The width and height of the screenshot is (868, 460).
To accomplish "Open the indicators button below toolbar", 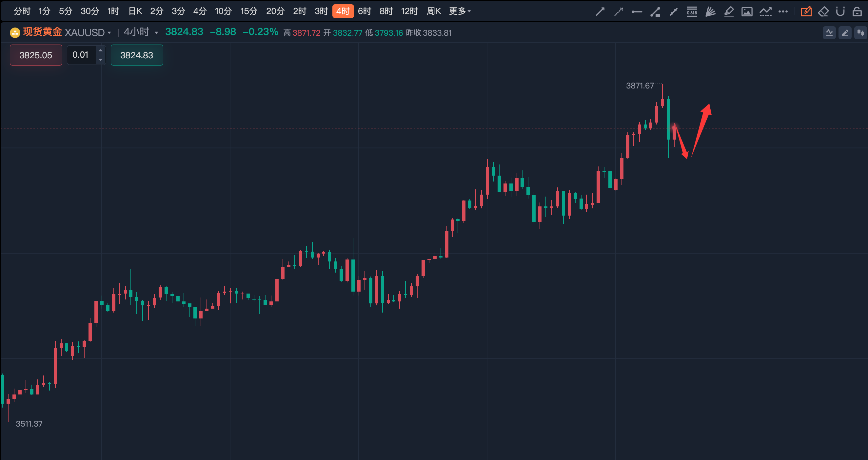I will pos(829,33).
